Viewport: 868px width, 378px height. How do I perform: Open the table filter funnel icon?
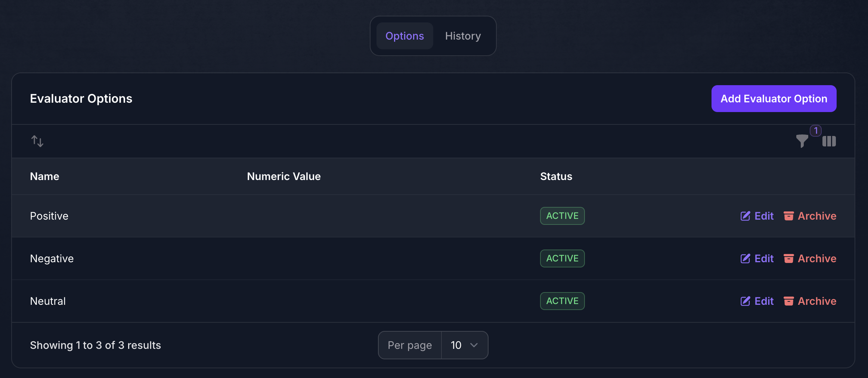[802, 141]
